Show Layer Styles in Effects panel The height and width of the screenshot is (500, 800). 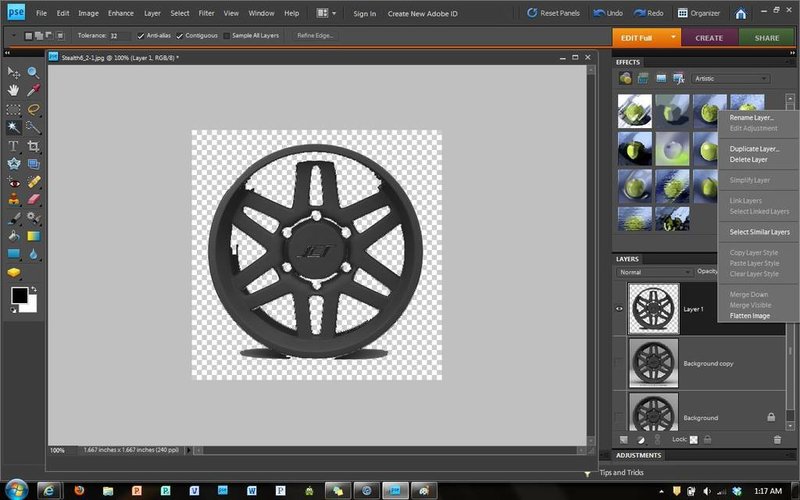[x=643, y=78]
